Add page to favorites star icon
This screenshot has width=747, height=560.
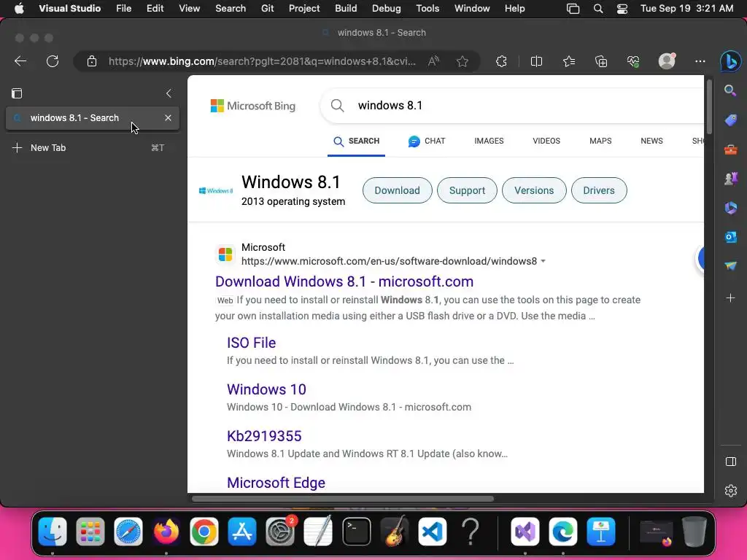(462, 61)
